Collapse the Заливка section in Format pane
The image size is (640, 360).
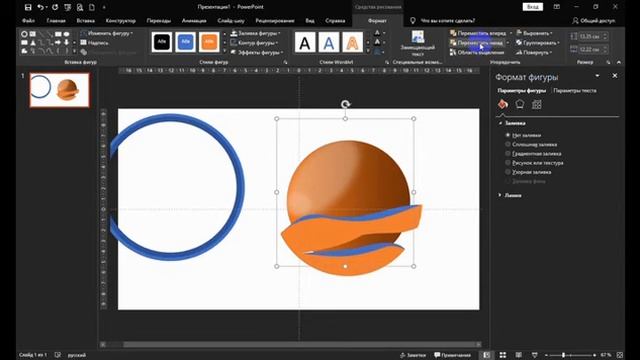click(x=512, y=123)
